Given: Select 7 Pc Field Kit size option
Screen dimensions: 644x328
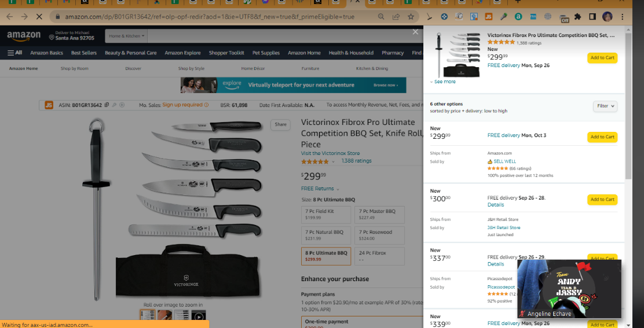Looking at the screenshot, I should pyautogui.click(x=326, y=215).
